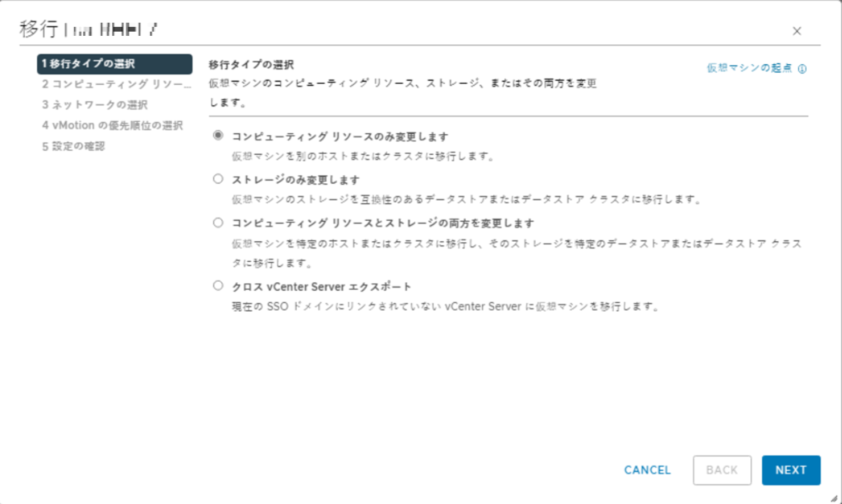Click the CANCEL button
Screen dimensions: 842x504
click(647, 470)
